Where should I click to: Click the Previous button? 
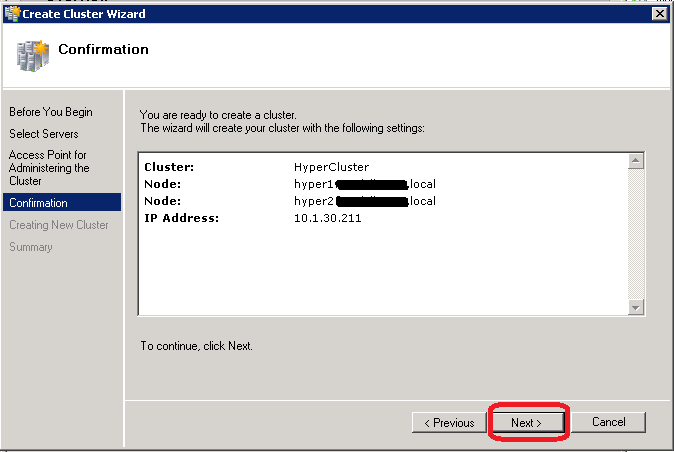(448, 423)
